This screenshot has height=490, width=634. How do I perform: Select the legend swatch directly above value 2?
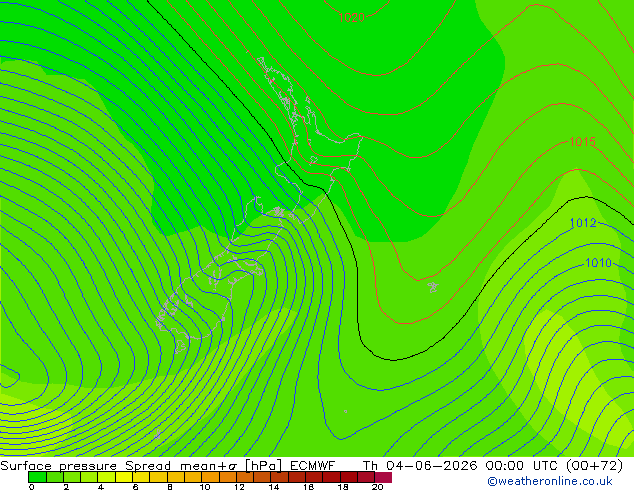tap(72, 477)
